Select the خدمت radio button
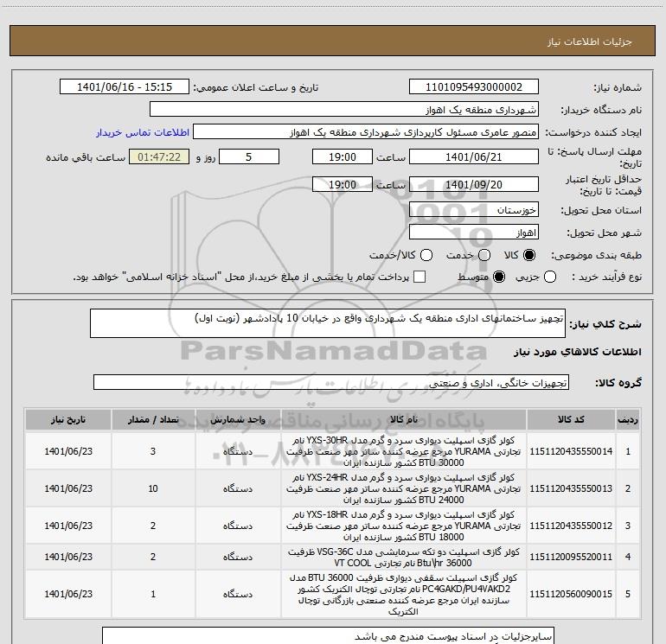This screenshot has width=666, height=644. tap(484, 255)
